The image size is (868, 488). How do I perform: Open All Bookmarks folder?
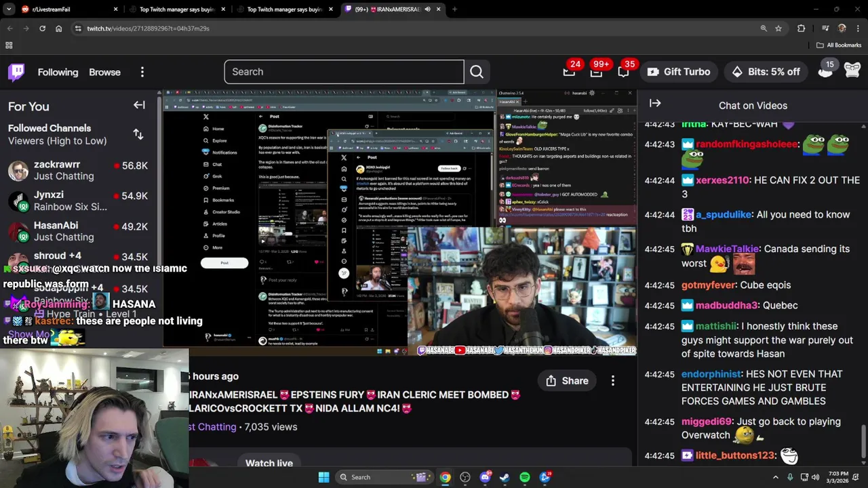(x=839, y=45)
